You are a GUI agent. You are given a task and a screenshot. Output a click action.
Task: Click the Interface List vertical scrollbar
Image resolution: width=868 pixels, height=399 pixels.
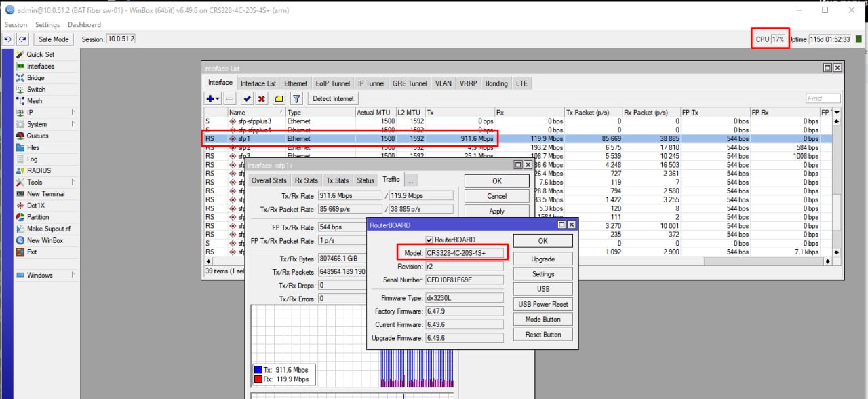(x=837, y=187)
